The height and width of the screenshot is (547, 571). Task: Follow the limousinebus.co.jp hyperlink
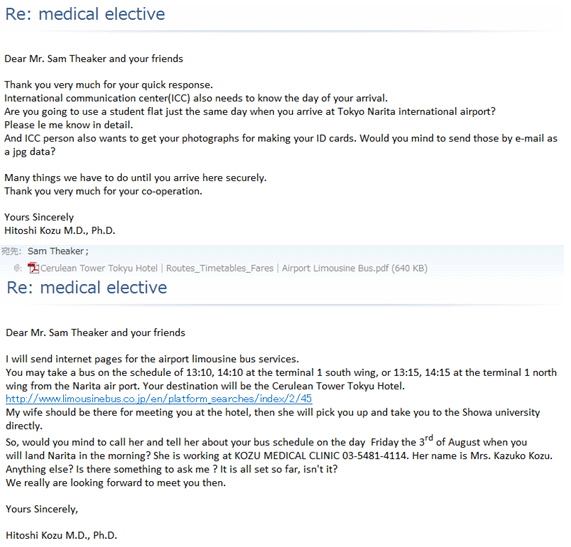[159, 399]
